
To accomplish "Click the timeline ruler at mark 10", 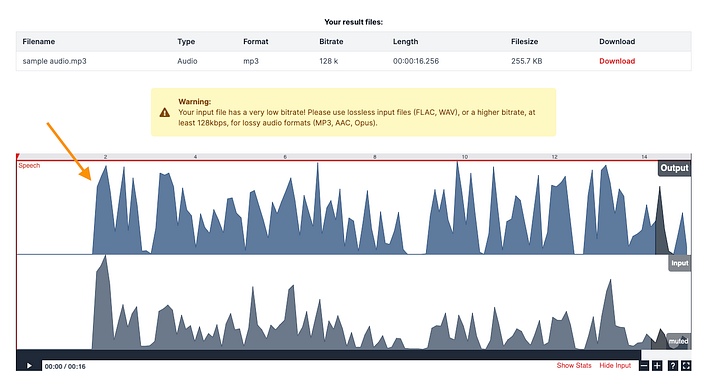I will click(x=465, y=157).
